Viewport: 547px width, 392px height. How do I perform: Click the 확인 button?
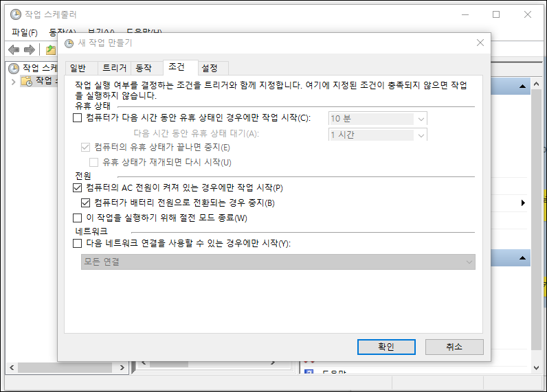coord(386,347)
